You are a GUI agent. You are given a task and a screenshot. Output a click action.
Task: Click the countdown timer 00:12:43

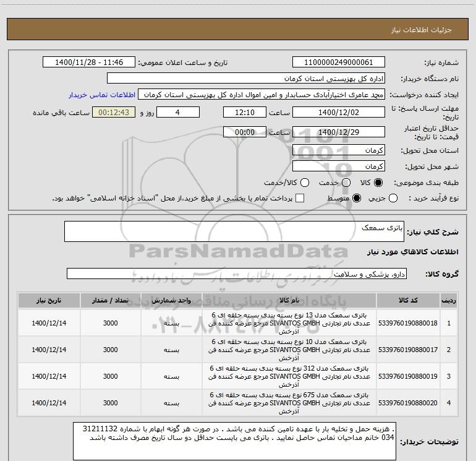[114, 112]
